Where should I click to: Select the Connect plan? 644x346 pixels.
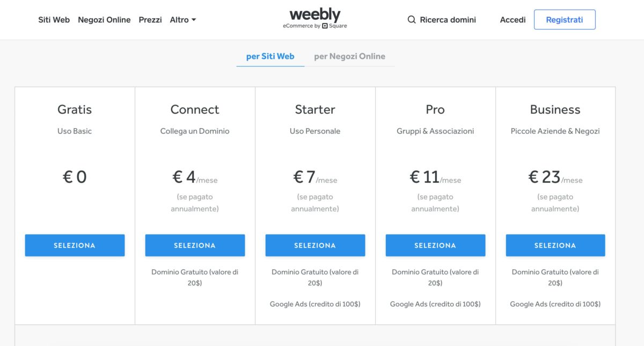pyautogui.click(x=195, y=245)
